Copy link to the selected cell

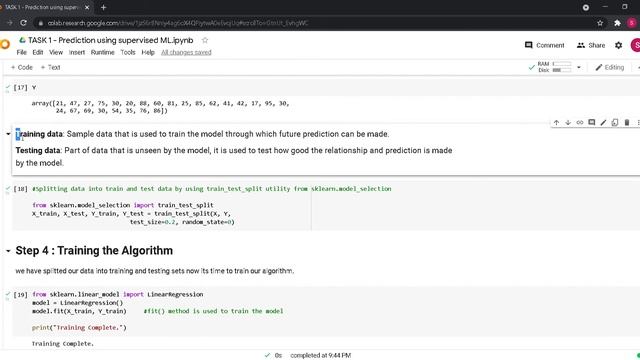pyautogui.click(x=580, y=122)
